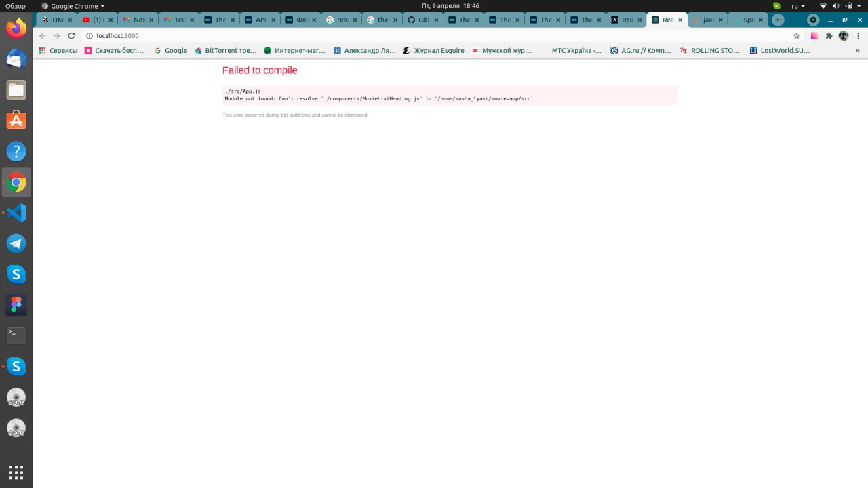This screenshot has width=868, height=488.
Task: Open the Files manager in the dock
Action: pos(16,90)
